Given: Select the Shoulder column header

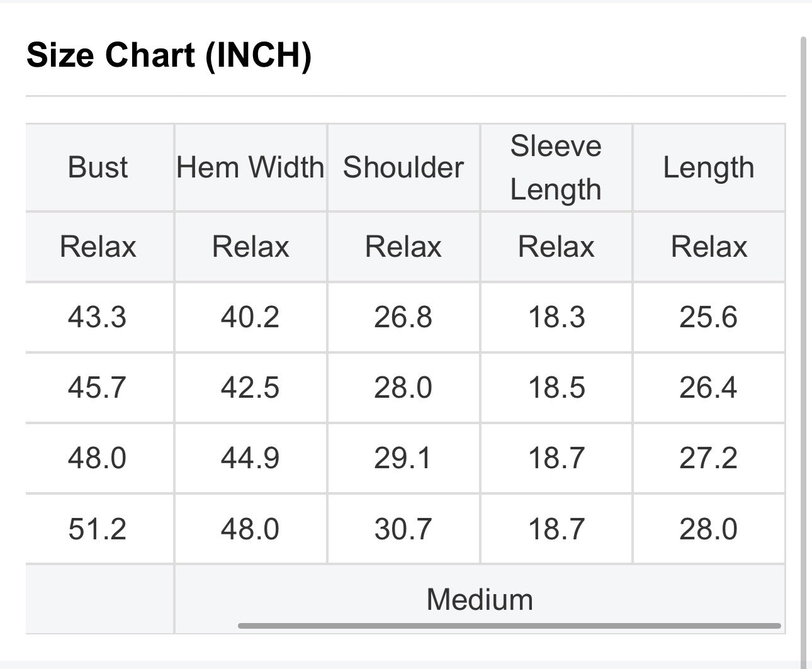Looking at the screenshot, I should (403, 167).
